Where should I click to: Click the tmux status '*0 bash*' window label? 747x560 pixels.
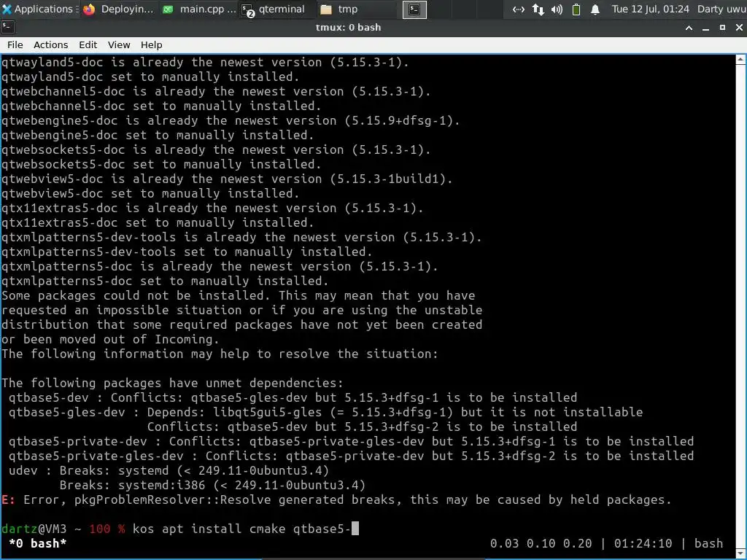coord(38,543)
